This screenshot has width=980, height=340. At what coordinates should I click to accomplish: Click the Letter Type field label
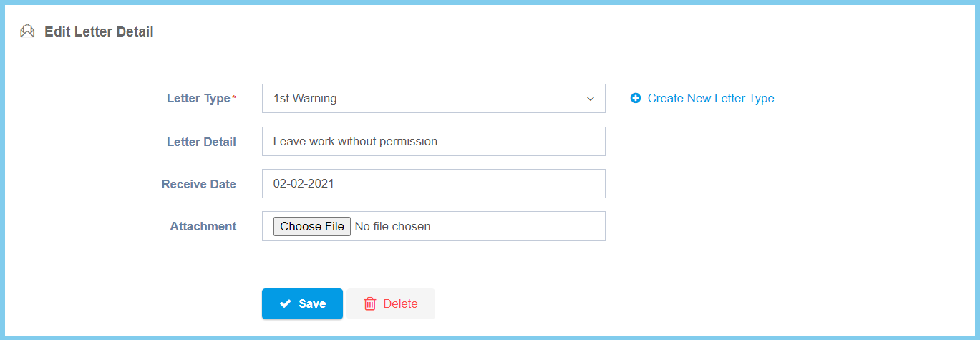tap(198, 99)
